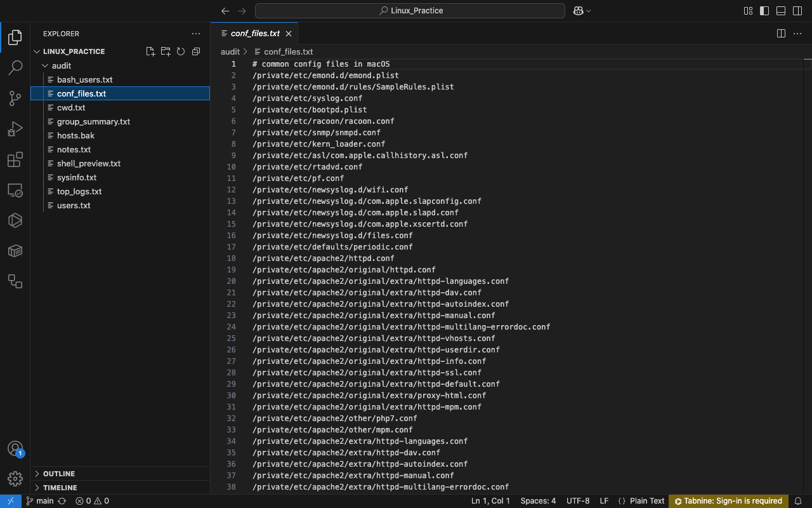Open the Search view in activity bar
812x508 pixels.
click(x=15, y=67)
